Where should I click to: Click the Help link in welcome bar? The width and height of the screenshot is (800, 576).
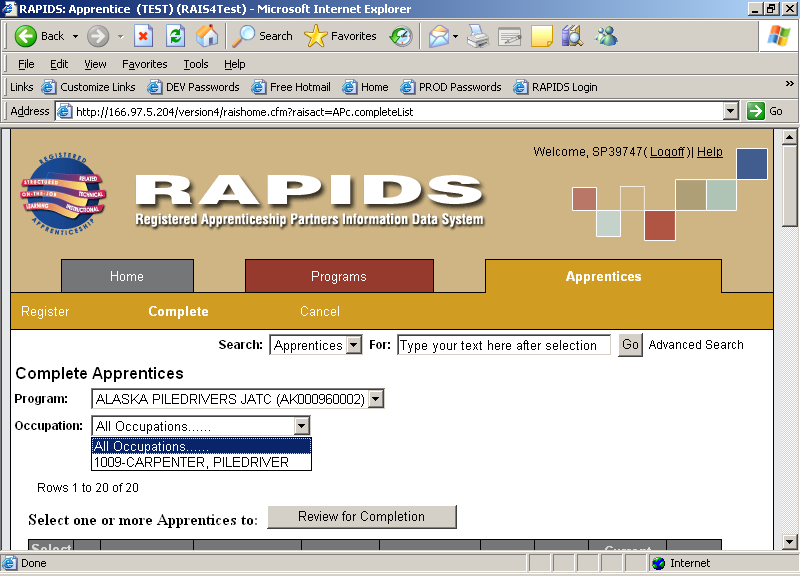(710, 152)
